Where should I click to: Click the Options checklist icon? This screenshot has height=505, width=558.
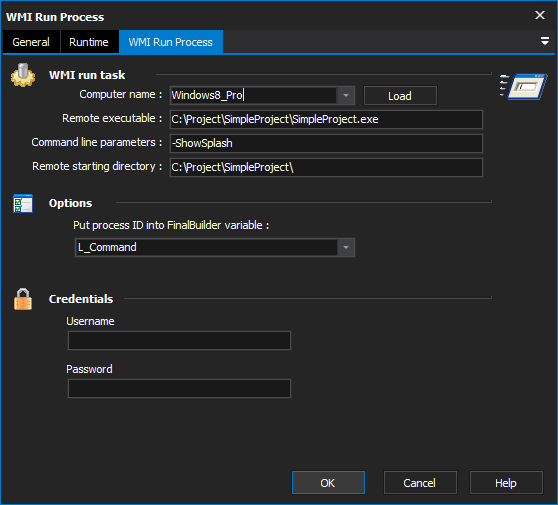tap(23, 204)
